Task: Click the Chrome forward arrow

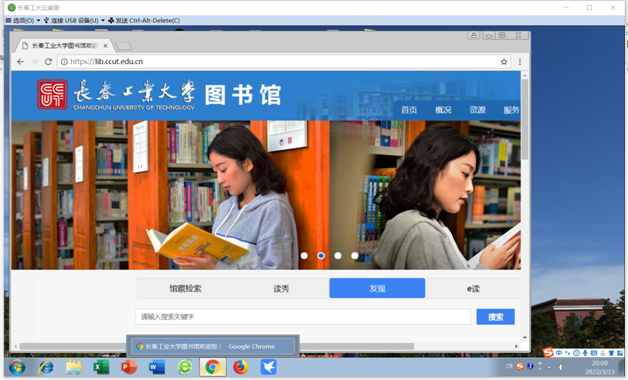Action: (x=34, y=62)
